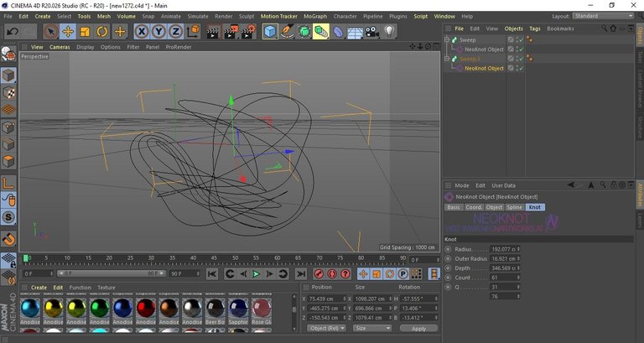This screenshot has width=644, height=343.
Task: Click Record Active Objects button
Action: 319,274
